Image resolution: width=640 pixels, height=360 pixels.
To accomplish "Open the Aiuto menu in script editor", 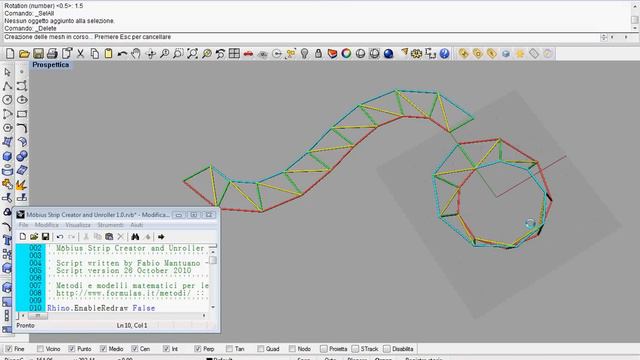I will coord(136,225).
